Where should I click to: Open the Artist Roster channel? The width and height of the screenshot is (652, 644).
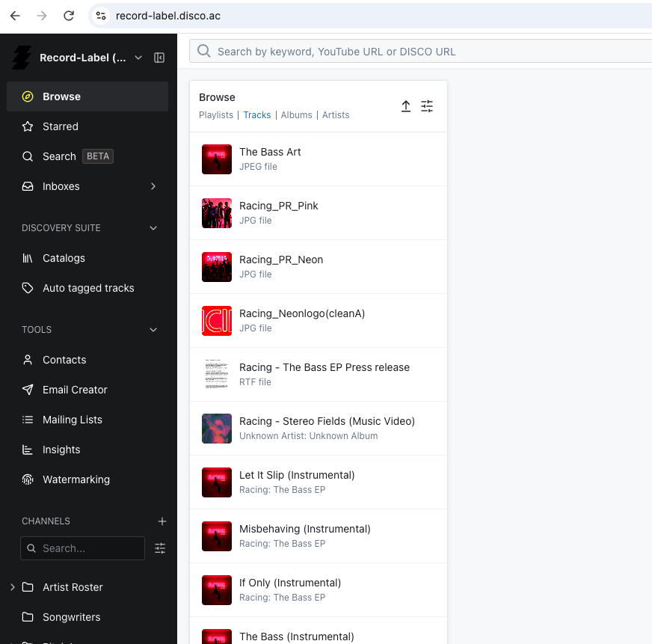coord(73,587)
